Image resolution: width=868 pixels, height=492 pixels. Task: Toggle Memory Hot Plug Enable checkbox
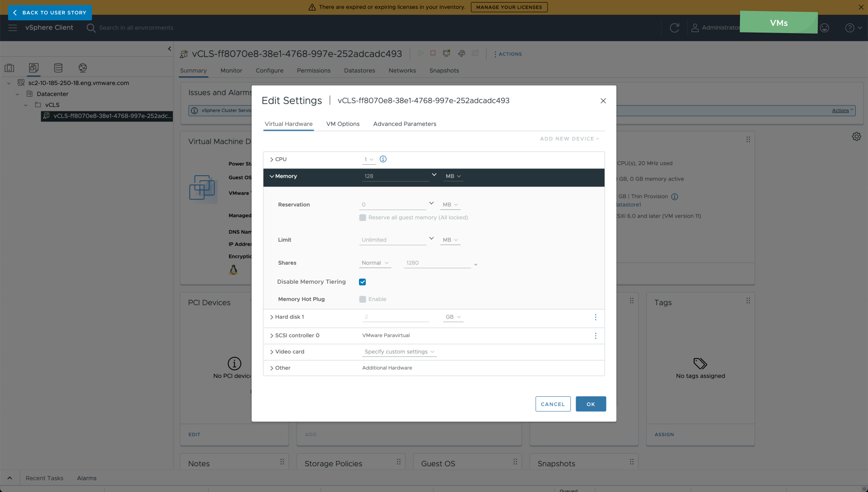362,299
